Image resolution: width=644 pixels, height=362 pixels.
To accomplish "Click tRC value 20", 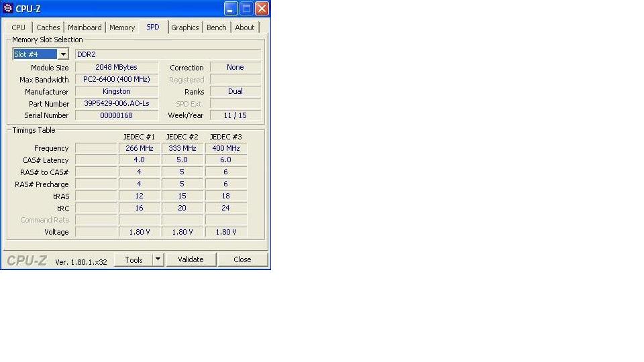I will pos(182,208).
